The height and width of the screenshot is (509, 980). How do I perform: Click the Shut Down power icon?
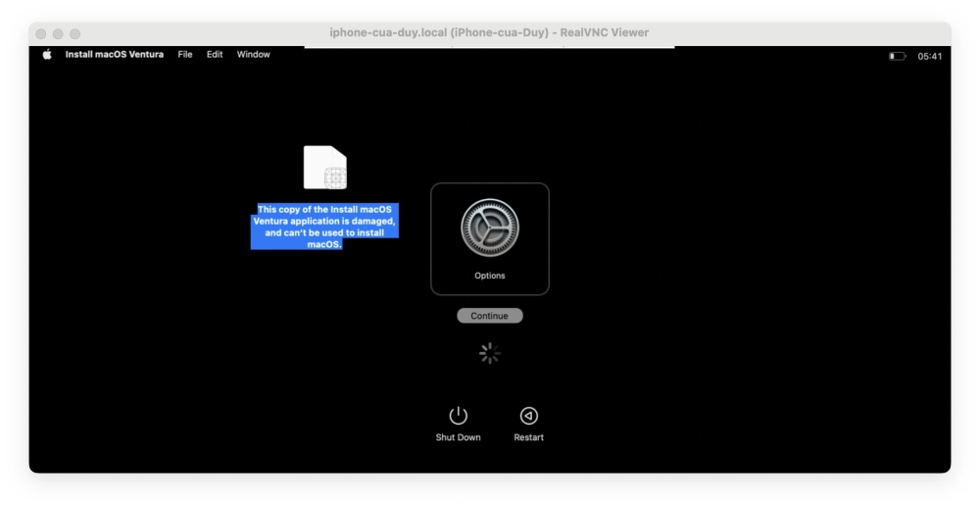click(458, 416)
